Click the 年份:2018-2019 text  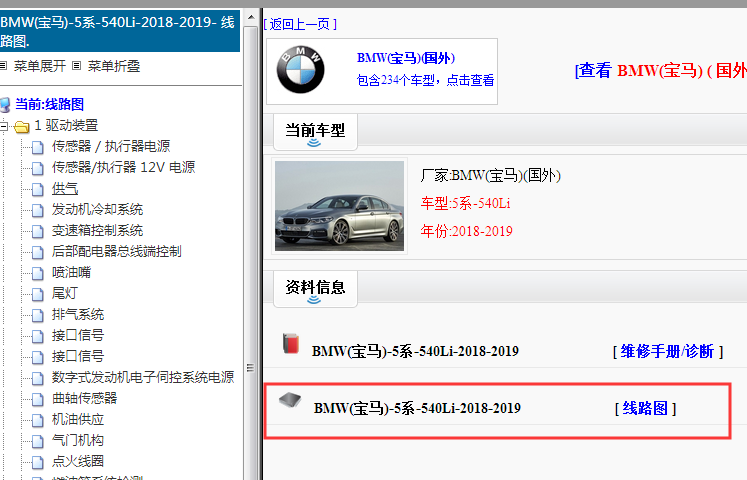coord(466,231)
